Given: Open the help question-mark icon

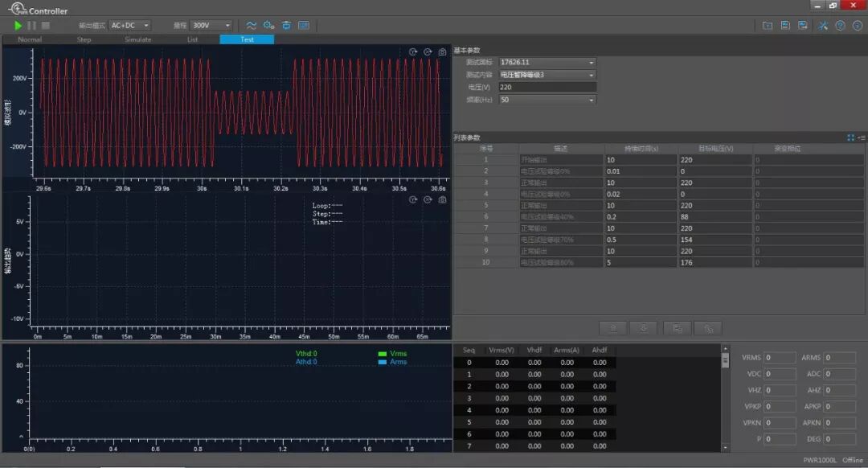Looking at the screenshot, I should click(841, 26).
